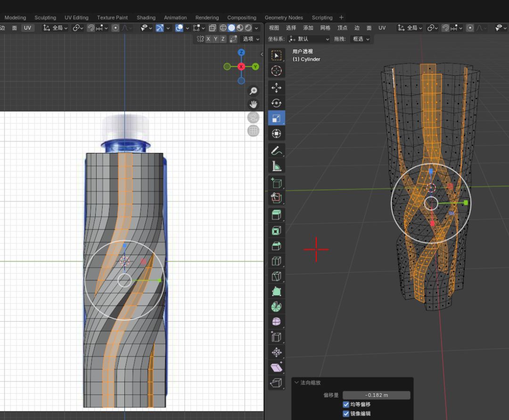Toggle X axis mirror button

click(x=208, y=39)
